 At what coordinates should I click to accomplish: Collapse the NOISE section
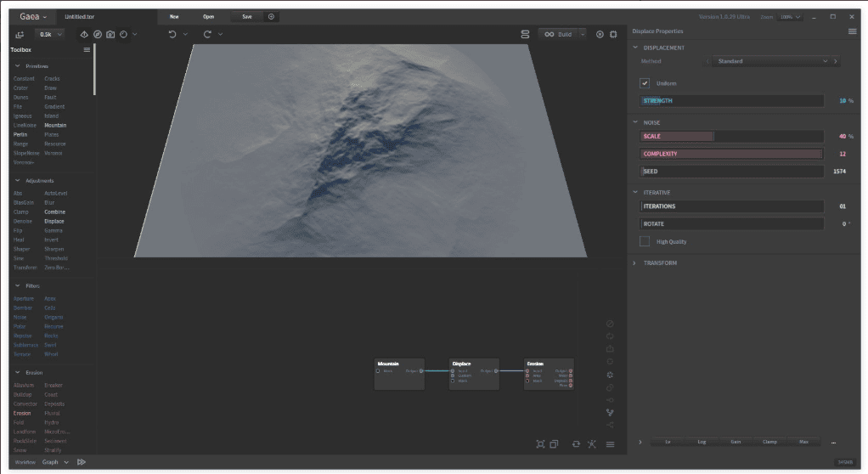[x=635, y=122]
